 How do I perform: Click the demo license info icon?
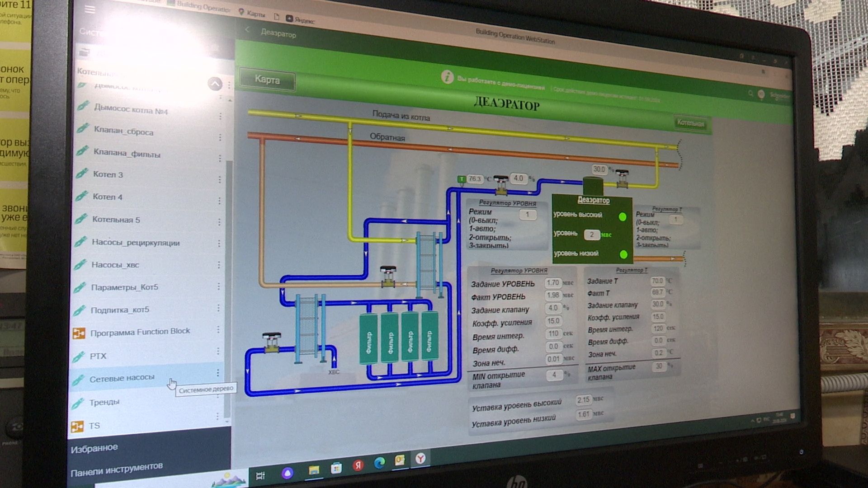(447, 77)
